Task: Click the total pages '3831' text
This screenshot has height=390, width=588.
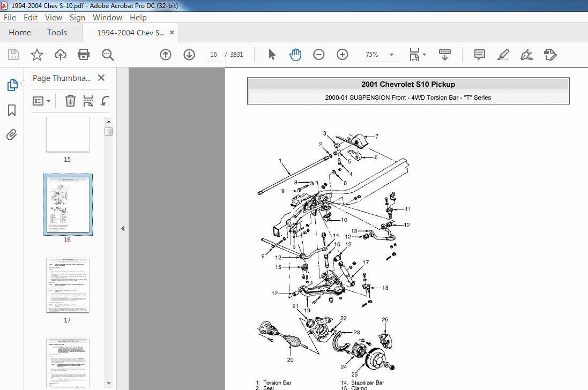Action: click(x=236, y=55)
